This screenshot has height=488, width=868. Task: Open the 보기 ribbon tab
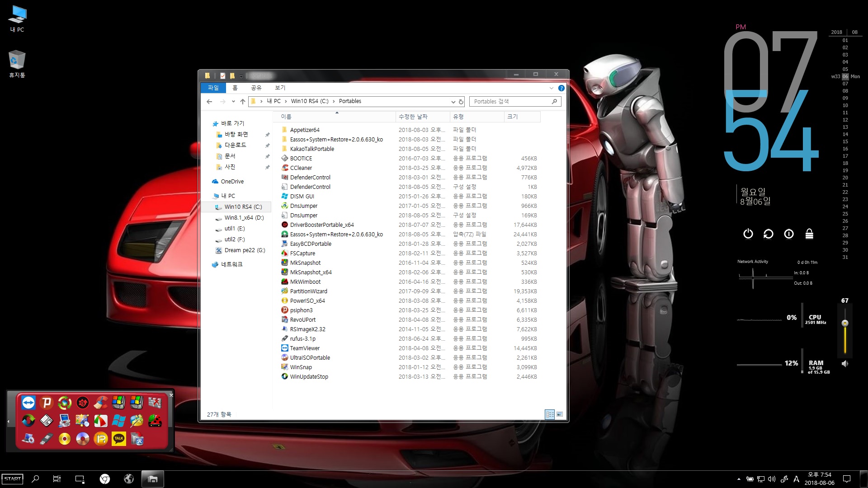(x=280, y=88)
